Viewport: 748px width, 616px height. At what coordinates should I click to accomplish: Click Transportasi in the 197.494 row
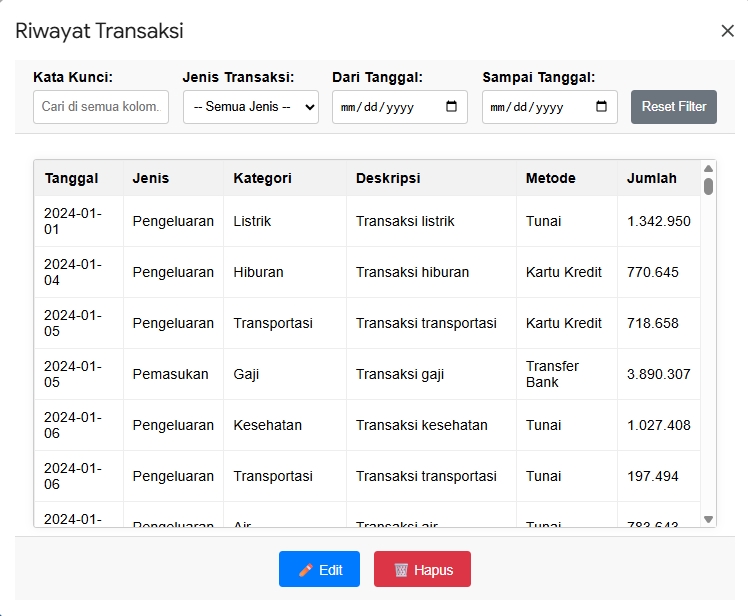tap(285, 476)
